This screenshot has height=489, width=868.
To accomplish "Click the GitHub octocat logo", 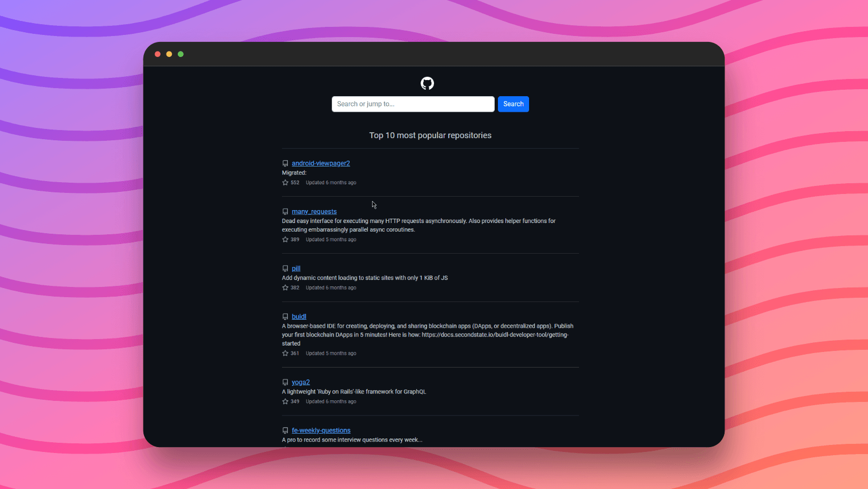I will (427, 83).
